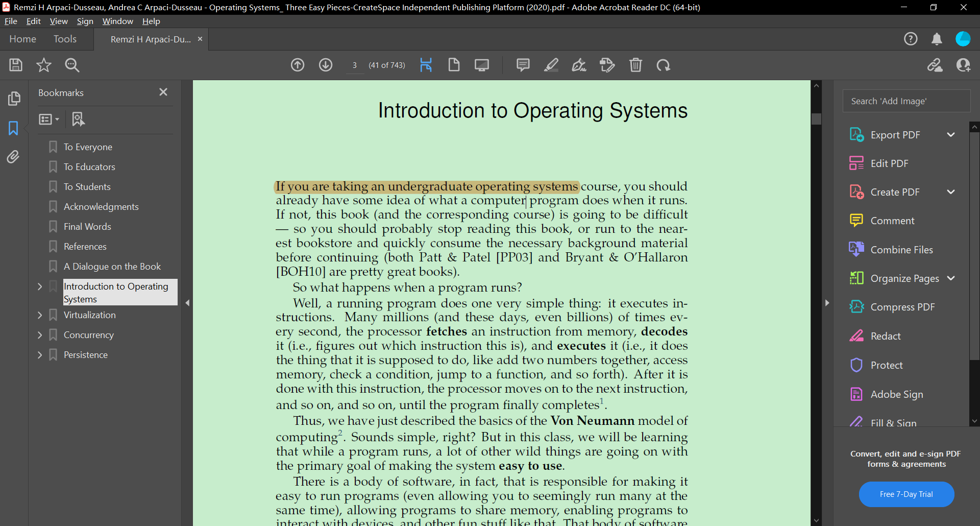The width and height of the screenshot is (980, 526).
Task: Switch to the Home tab
Action: click(22, 39)
